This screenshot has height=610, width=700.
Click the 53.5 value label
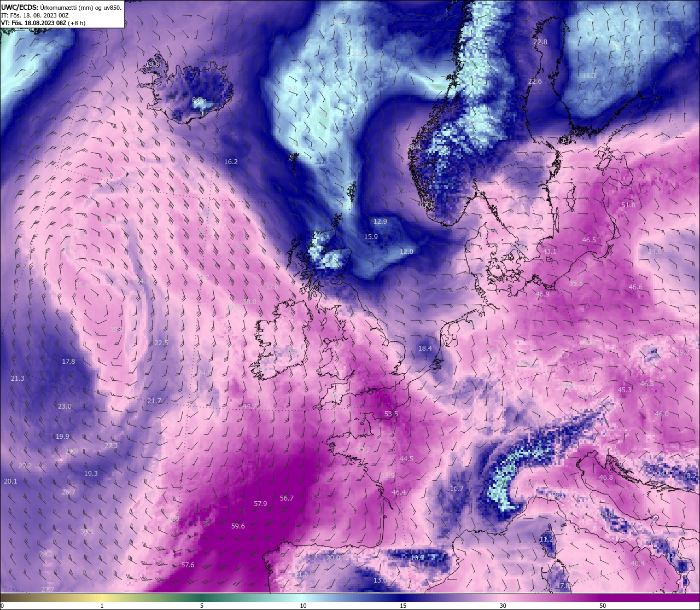point(391,414)
